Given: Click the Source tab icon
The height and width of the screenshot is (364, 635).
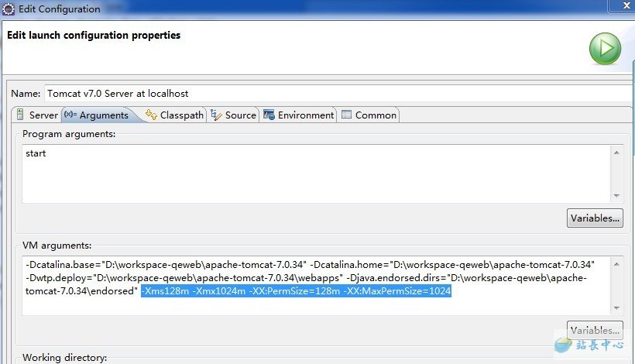Looking at the screenshot, I should point(216,115).
